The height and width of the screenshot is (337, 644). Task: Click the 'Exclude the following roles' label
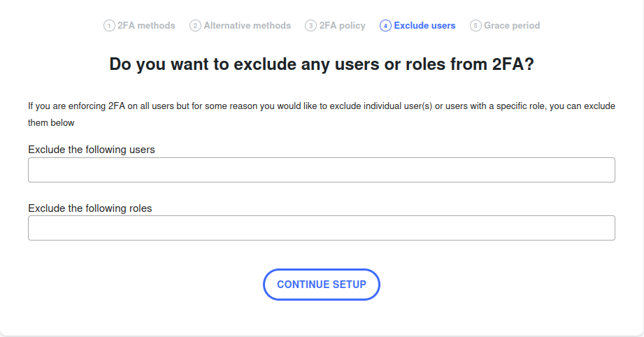[x=90, y=208]
